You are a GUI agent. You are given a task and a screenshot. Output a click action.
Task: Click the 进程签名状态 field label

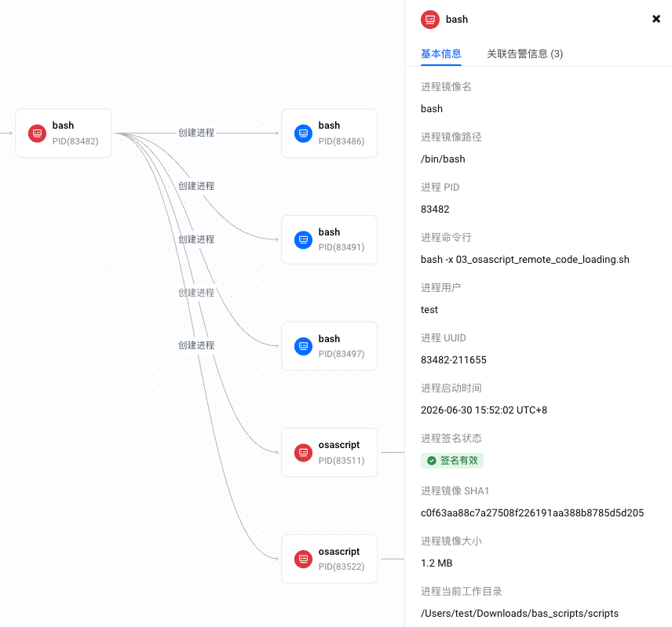[451, 438]
